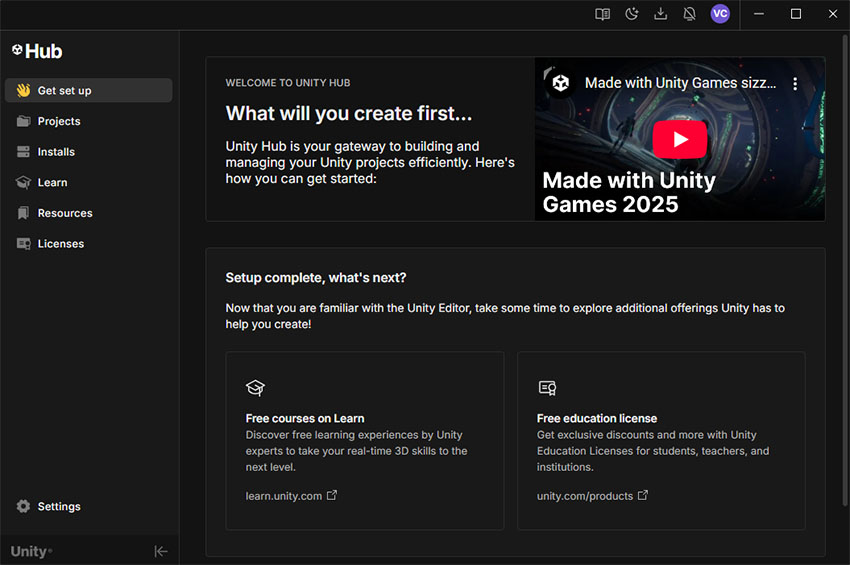The height and width of the screenshot is (565, 850).
Task: Open the Resources page
Action: [x=64, y=213]
